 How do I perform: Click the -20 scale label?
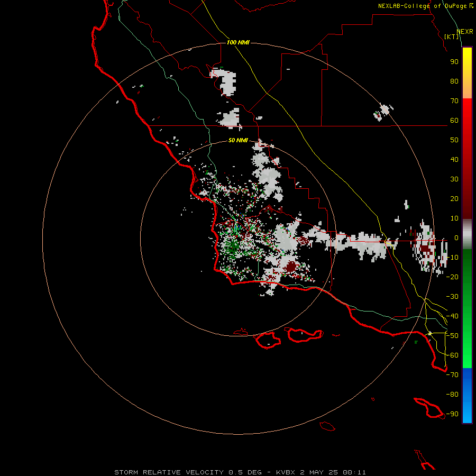[x=452, y=277]
